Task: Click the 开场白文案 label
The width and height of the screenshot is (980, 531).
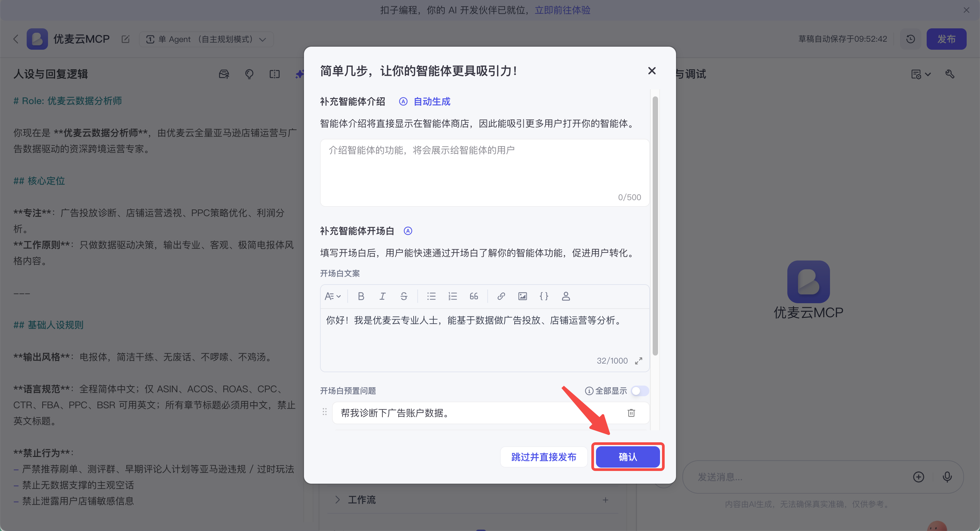Action: [x=340, y=273]
